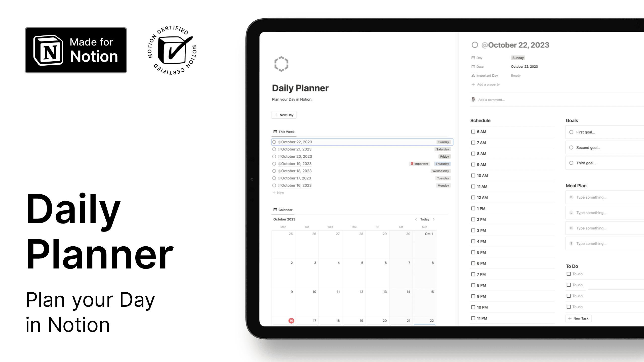Image resolution: width=644 pixels, height=362 pixels.
Task: Click the '+ New Task' link in To Do section
Action: point(579,318)
